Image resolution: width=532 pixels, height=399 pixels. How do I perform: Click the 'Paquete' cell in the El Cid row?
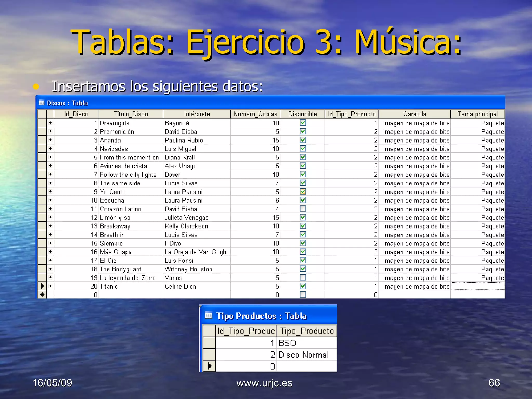tap(478, 260)
